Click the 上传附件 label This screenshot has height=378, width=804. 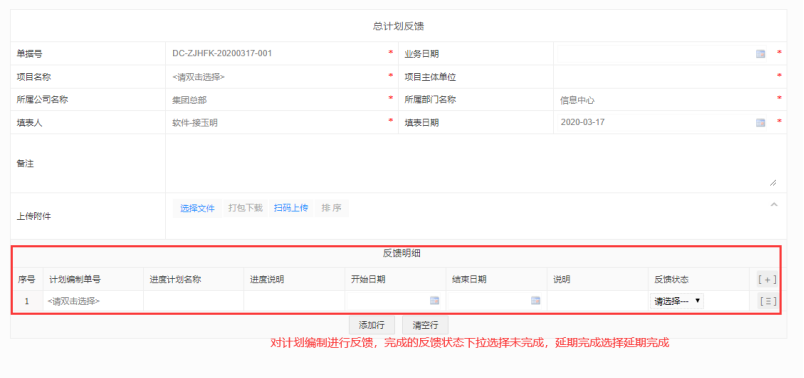pos(33,216)
